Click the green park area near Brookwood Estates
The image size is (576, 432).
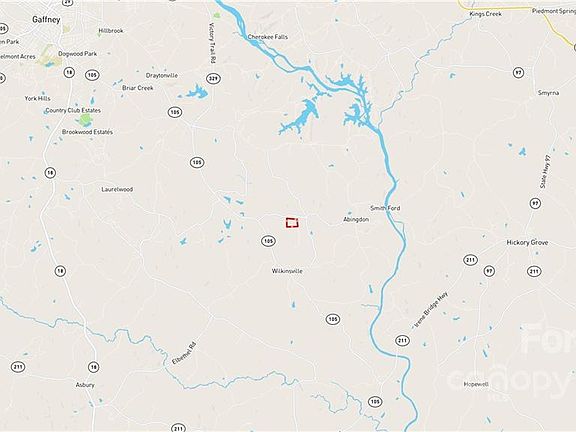85,119
